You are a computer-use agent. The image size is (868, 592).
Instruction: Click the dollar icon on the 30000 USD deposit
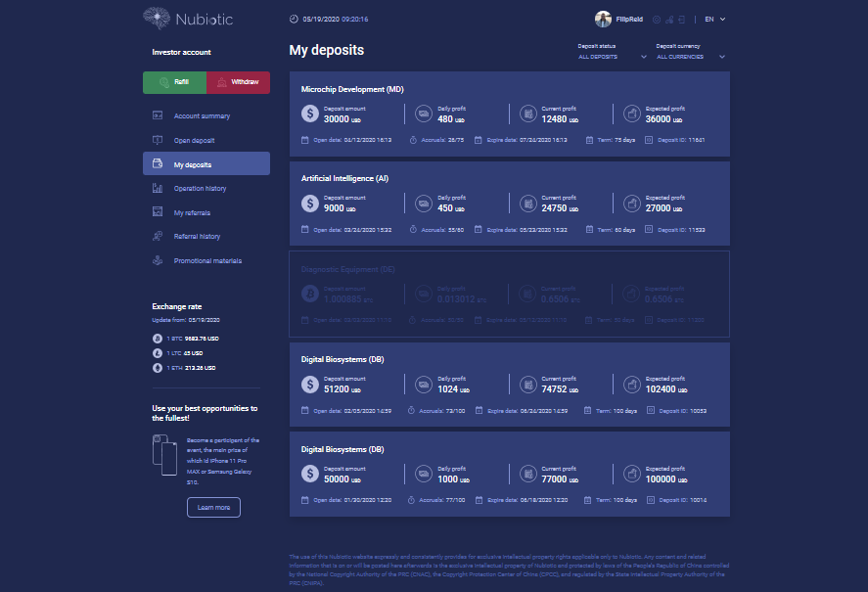click(310, 114)
